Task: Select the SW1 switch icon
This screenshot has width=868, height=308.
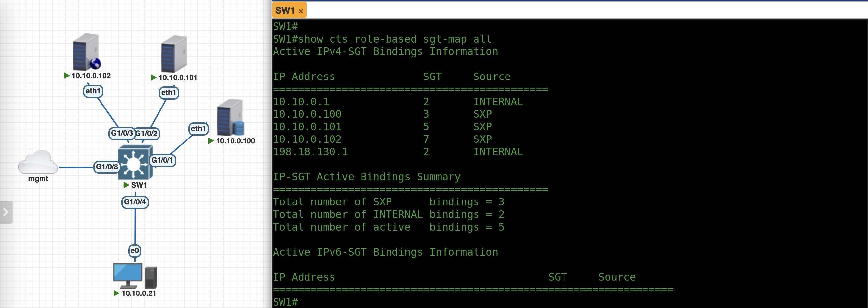Action: coord(135,163)
